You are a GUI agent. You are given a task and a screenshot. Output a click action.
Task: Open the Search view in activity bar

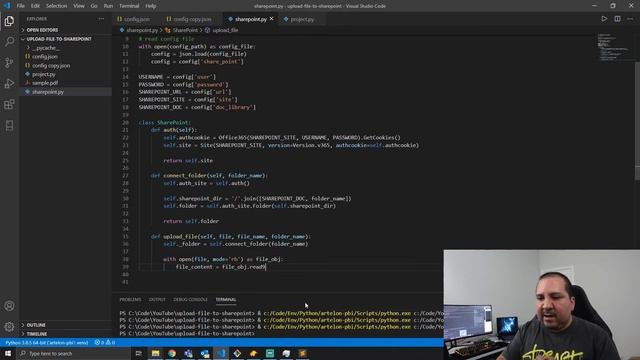click(x=9, y=42)
